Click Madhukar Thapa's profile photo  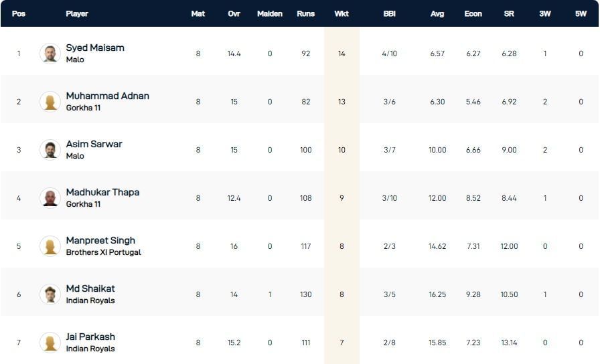tap(50, 198)
